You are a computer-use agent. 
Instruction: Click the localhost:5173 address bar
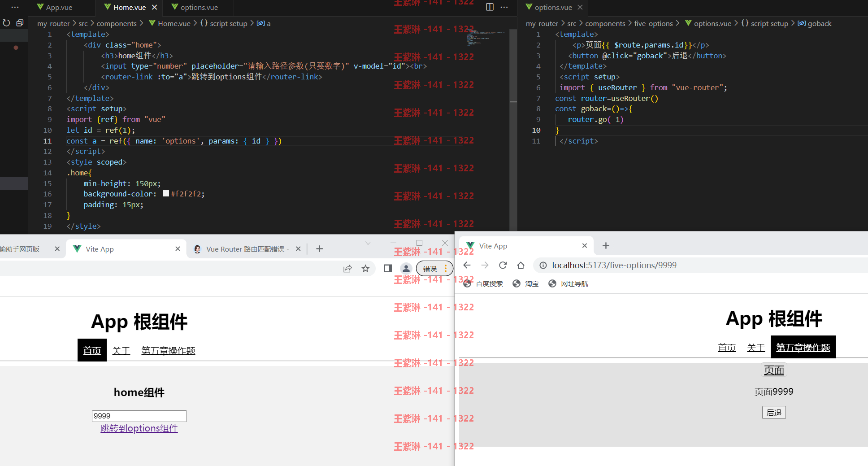[614, 265]
